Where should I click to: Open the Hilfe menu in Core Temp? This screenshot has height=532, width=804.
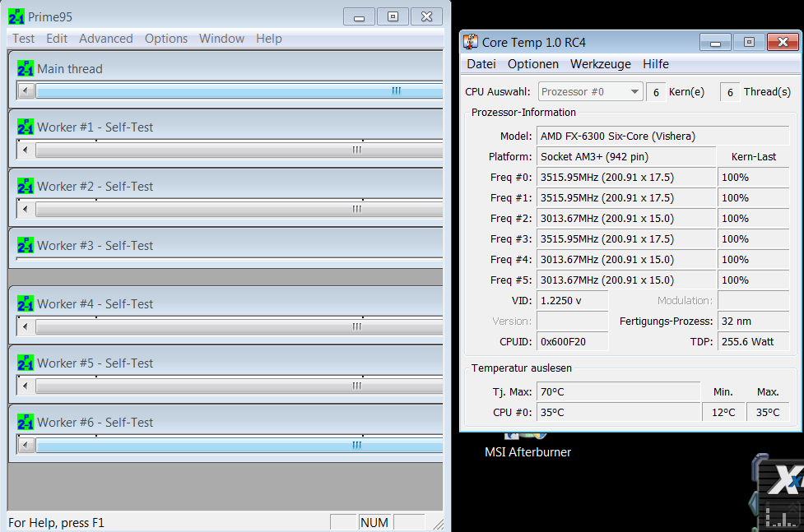[656, 64]
